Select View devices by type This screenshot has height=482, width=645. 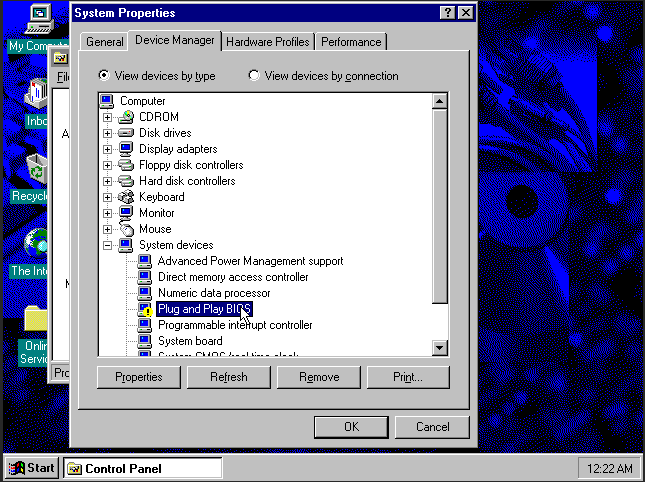coord(104,76)
